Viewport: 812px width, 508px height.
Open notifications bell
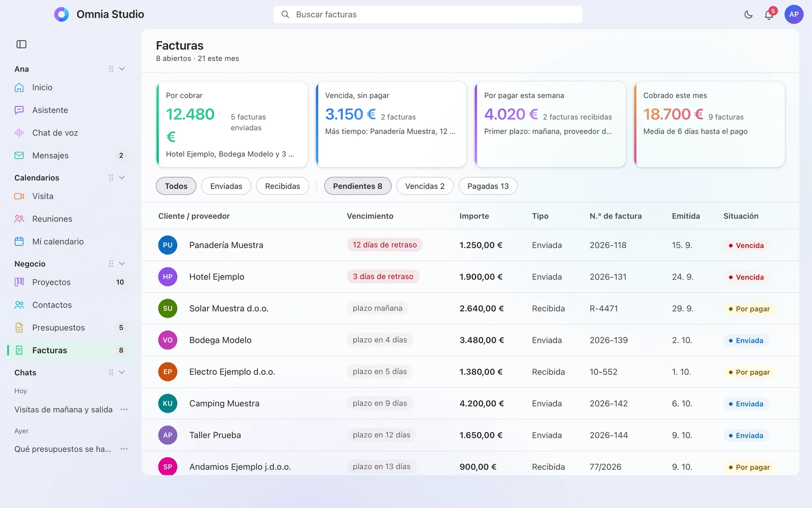(x=769, y=15)
